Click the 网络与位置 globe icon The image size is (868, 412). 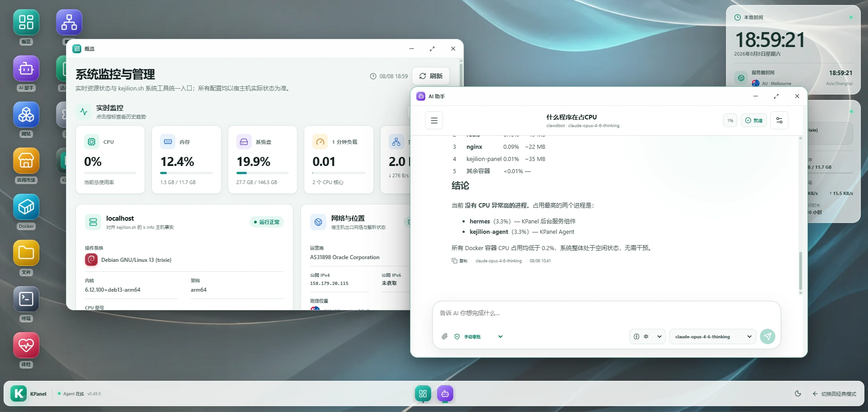coord(318,222)
